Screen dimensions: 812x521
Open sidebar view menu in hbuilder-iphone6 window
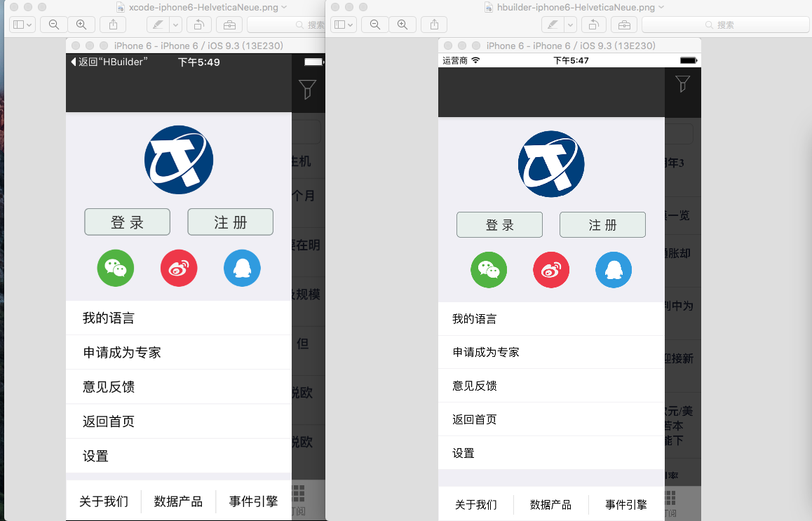coord(344,25)
